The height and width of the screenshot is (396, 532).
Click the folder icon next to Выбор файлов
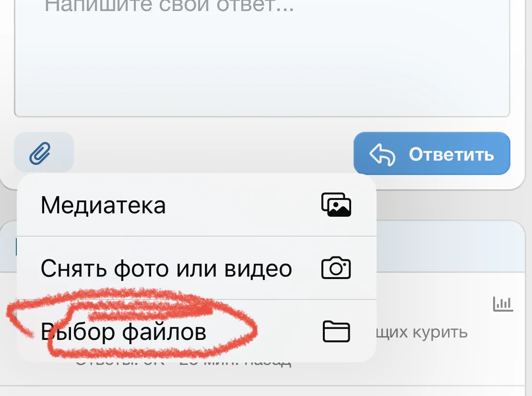coord(336,331)
